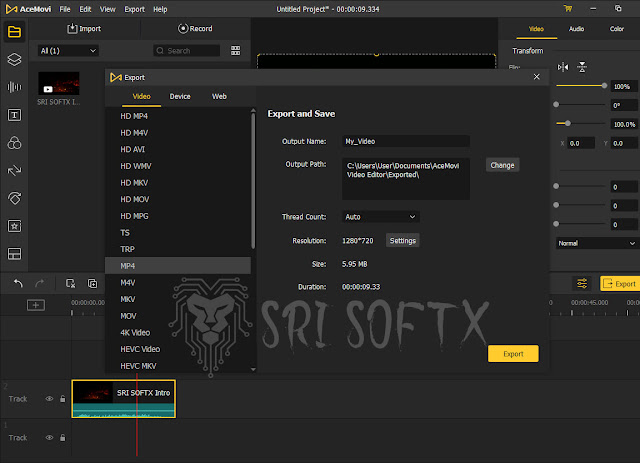The width and height of the screenshot is (640, 463).
Task: Expand the All (1) media filter dropdown
Action: 68,51
